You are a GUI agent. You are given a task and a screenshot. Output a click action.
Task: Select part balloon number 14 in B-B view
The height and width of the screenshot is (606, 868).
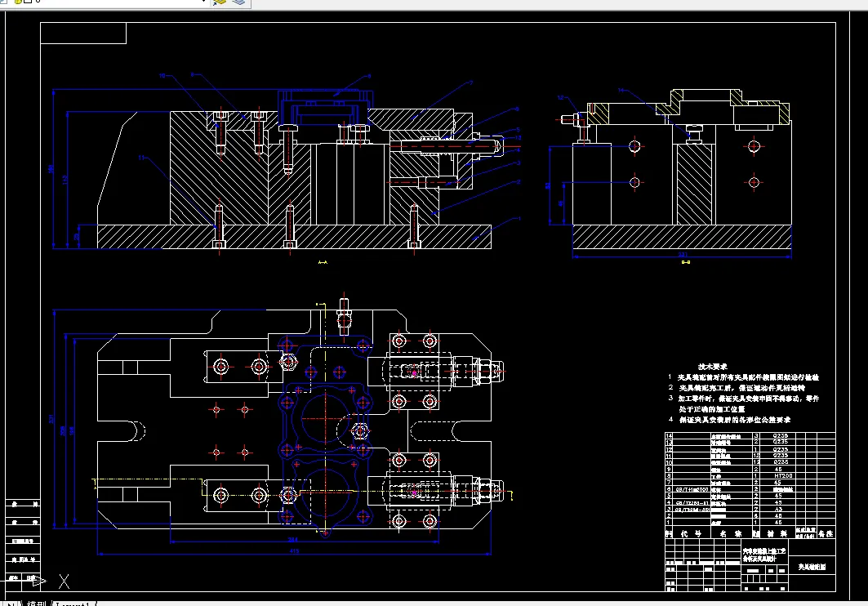point(621,90)
